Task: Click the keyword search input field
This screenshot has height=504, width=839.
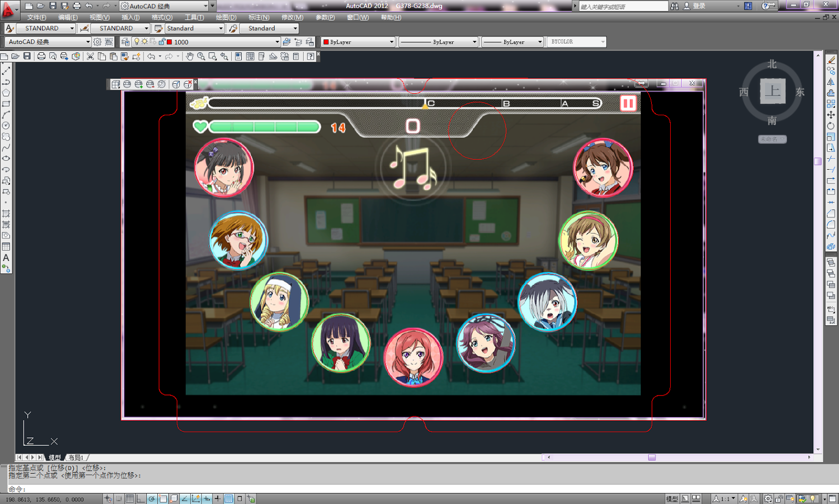Action: click(x=623, y=6)
